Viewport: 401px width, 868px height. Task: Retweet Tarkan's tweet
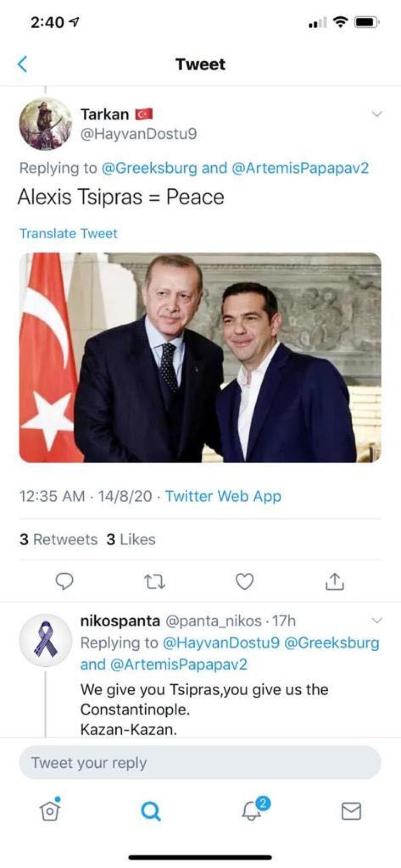point(155,581)
